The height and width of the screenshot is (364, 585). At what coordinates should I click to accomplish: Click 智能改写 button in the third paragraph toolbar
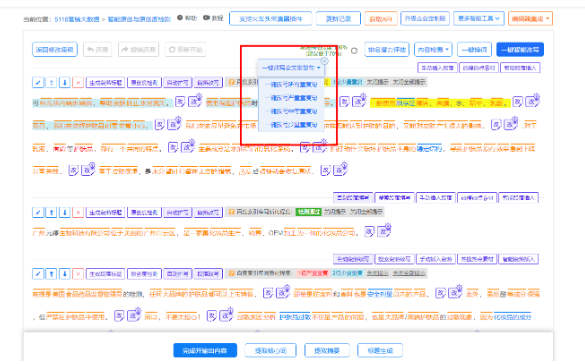point(208,274)
